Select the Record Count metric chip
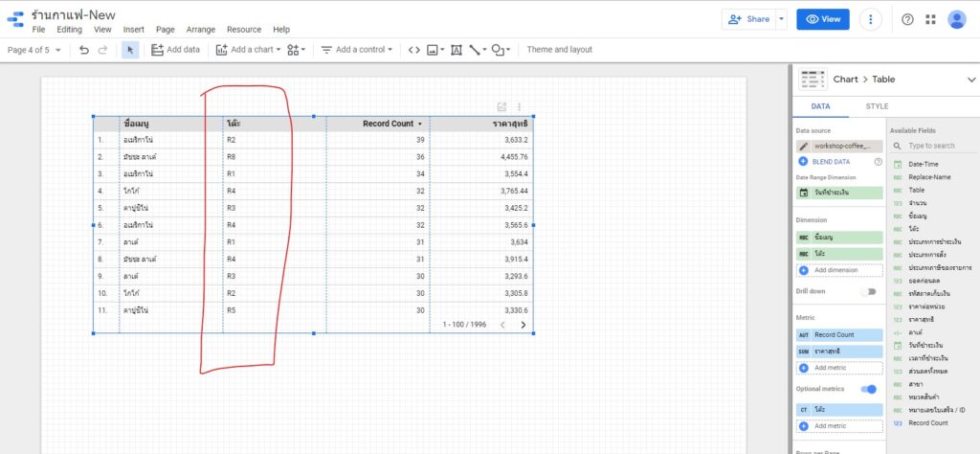 839,334
